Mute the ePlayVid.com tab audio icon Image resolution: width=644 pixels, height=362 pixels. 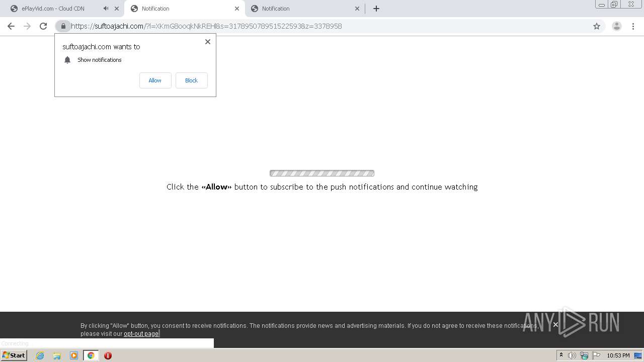click(x=106, y=9)
